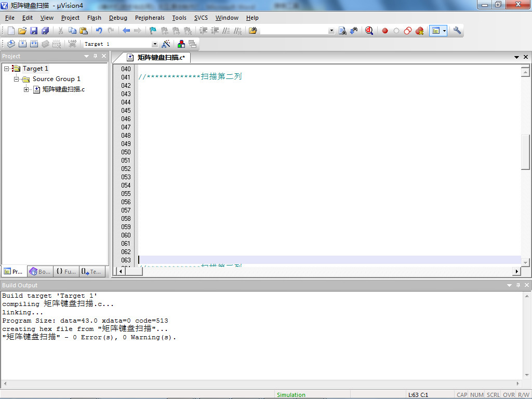Screen dimensions: 532x399
Task: Open the Debug menu
Action: click(x=118, y=18)
